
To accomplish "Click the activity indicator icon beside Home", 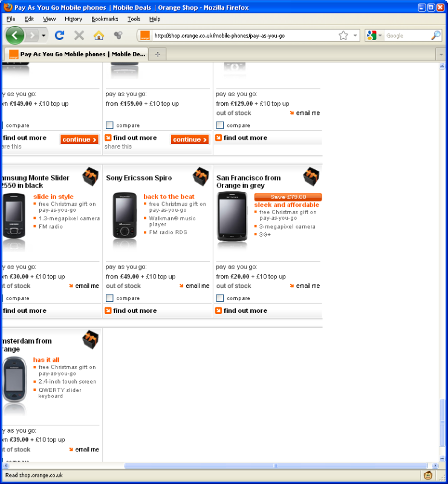I will pos(118,36).
